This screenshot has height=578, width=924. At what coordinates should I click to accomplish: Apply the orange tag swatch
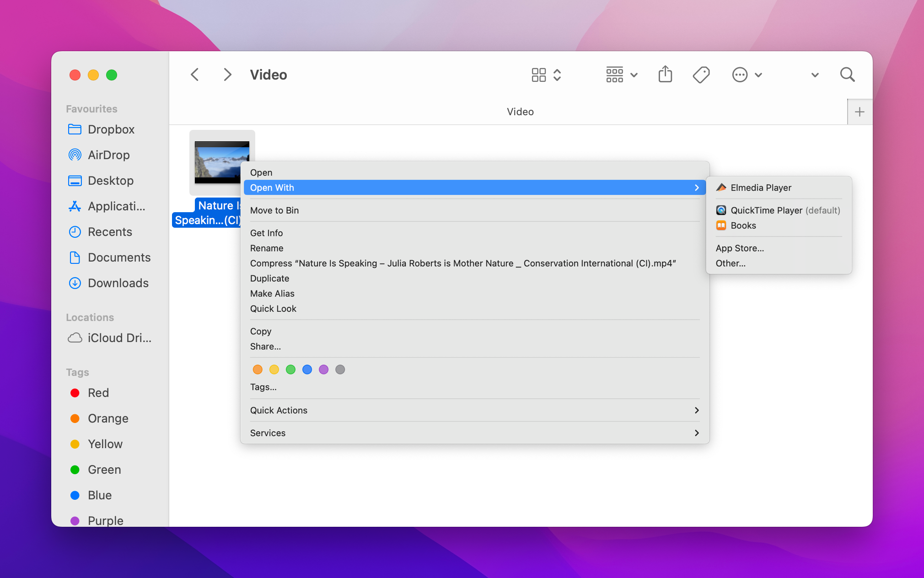click(x=258, y=369)
